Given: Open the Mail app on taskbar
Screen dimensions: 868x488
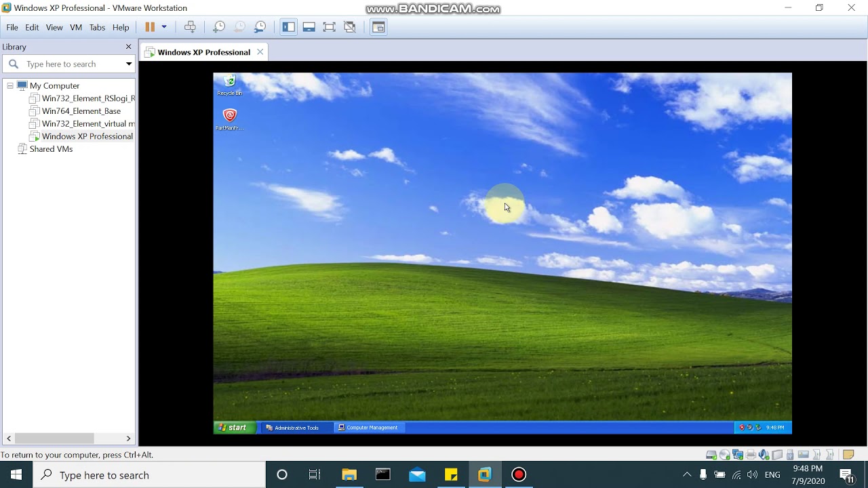Looking at the screenshot, I should [417, 474].
